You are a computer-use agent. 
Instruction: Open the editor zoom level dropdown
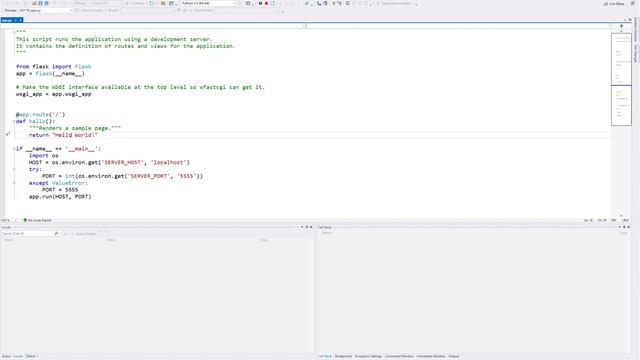9,220
